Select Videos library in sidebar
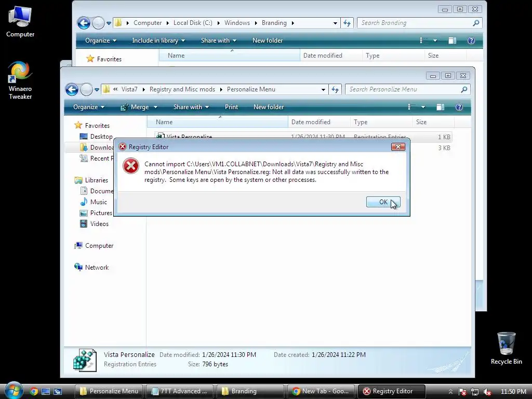 [x=95, y=223]
